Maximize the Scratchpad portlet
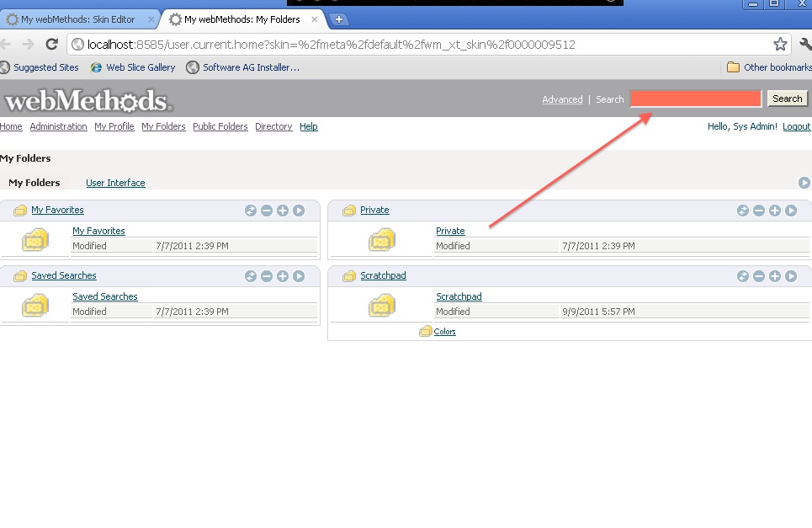812x528 pixels. point(775,276)
